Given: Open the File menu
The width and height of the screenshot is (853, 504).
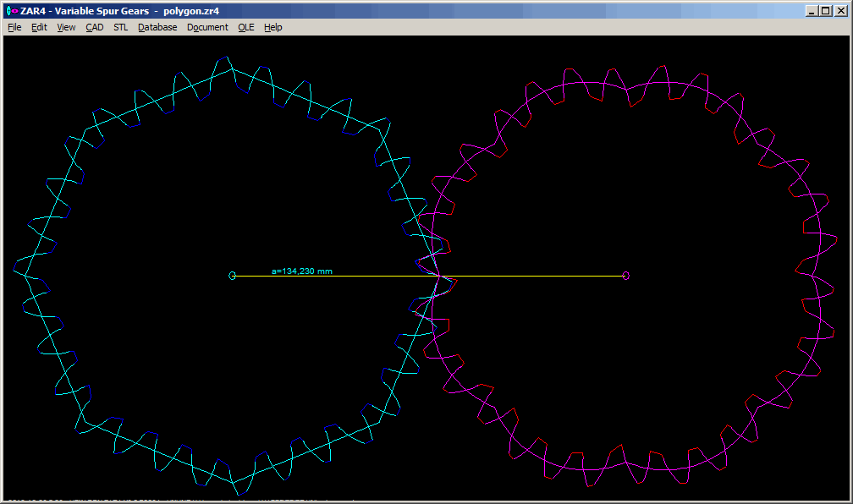Looking at the screenshot, I should point(14,27).
